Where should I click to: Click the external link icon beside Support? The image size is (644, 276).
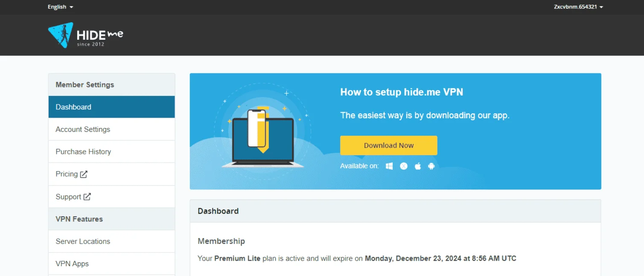click(87, 197)
